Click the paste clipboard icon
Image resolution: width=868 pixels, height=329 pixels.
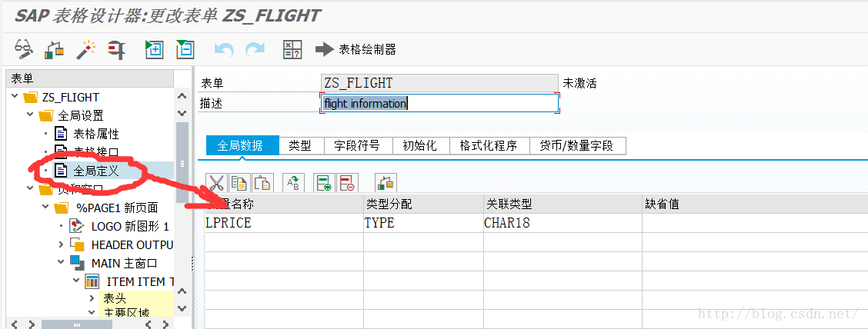pyautogui.click(x=263, y=183)
